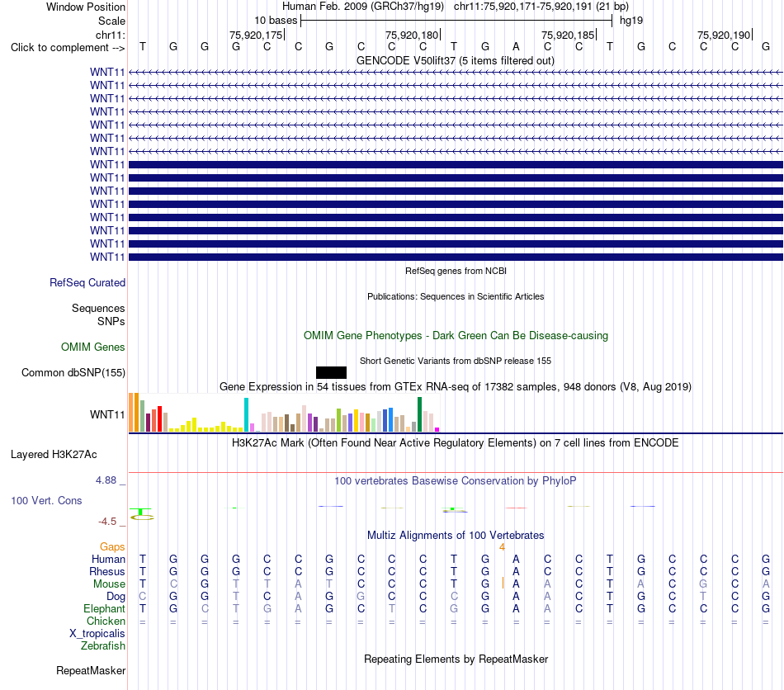Open the "OMIM Genes" track label
This screenshot has height=690, width=784.
[x=93, y=347]
